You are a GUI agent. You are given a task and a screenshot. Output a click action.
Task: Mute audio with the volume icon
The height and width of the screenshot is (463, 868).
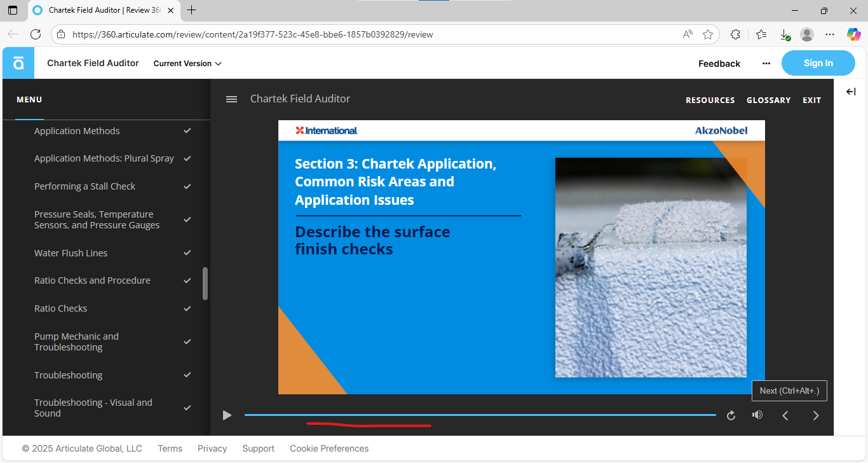click(x=757, y=415)
